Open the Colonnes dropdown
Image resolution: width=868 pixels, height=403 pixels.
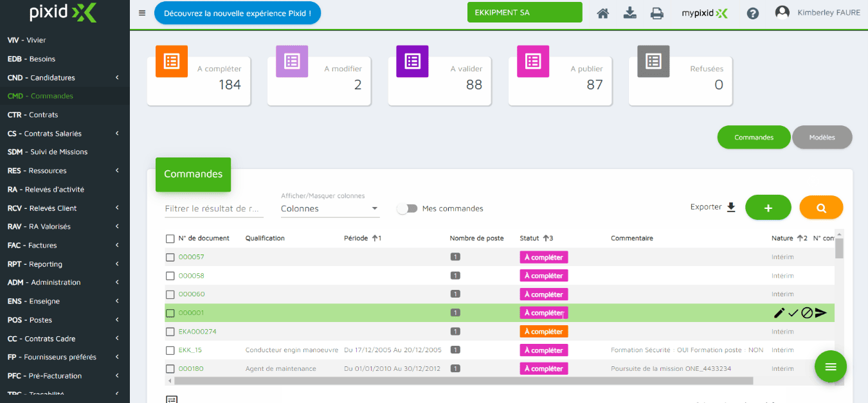click(x=330, y=209)
